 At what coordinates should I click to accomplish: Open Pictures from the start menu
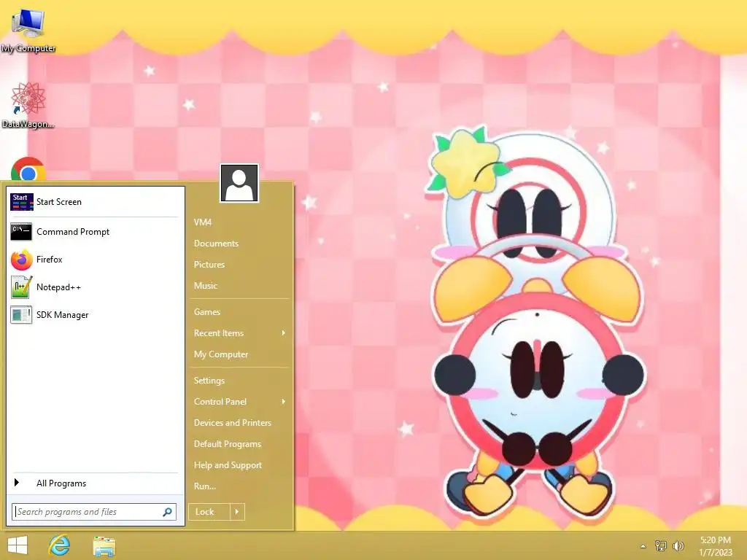(209, 264)
